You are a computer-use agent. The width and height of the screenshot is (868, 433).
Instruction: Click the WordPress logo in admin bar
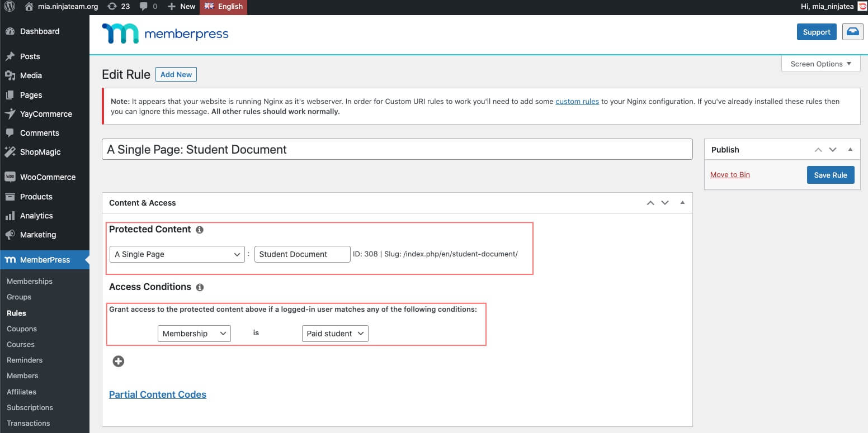pyautogui.click(x=10, y=7)
